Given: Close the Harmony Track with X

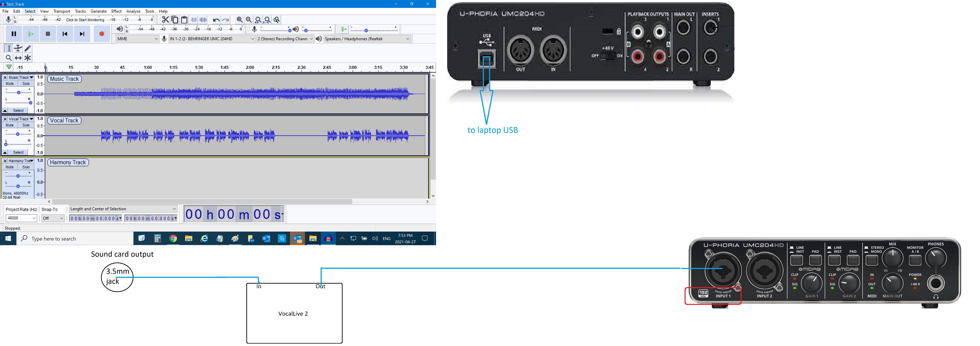Looking at the screenshot, I should tap(5, 161).
